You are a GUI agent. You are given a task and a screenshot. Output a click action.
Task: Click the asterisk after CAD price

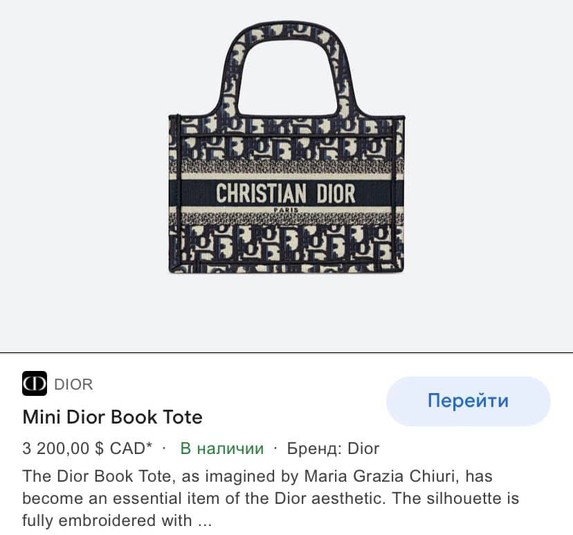pyautogui.click(x=149, y=445)
